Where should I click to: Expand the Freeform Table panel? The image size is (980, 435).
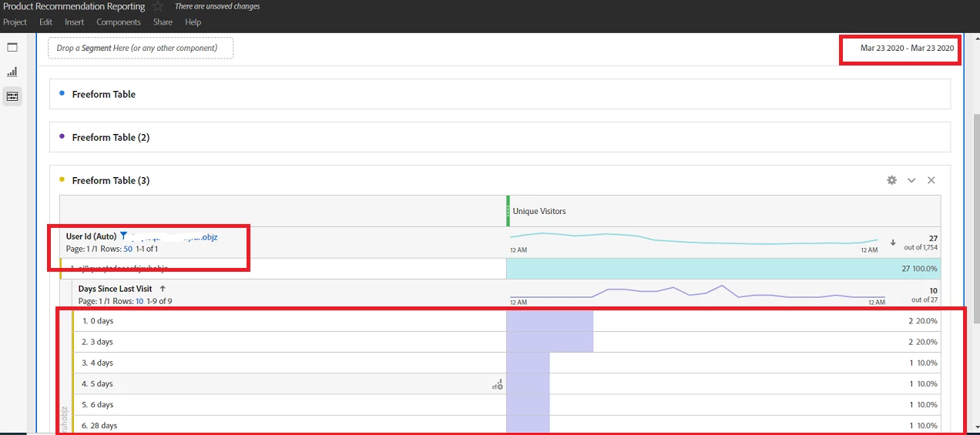pos(500,94)
